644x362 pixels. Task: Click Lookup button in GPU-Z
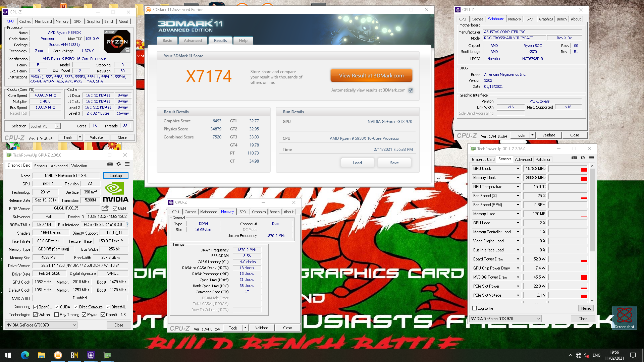[x=116, y=176]
